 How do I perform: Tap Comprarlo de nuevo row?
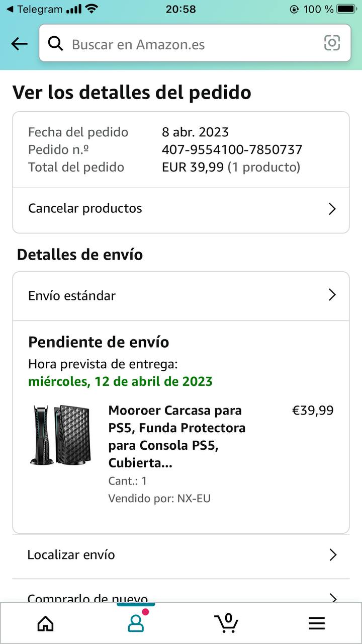coord(88,598)
